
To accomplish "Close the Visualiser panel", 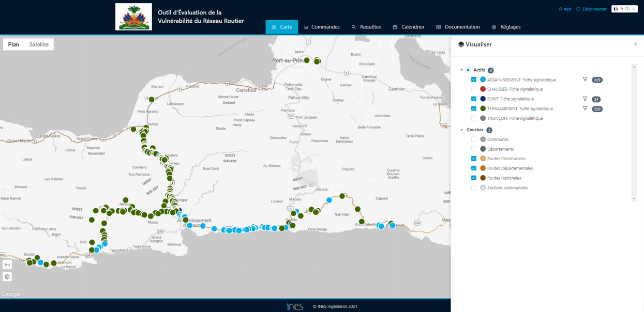I will pos(636,44).
